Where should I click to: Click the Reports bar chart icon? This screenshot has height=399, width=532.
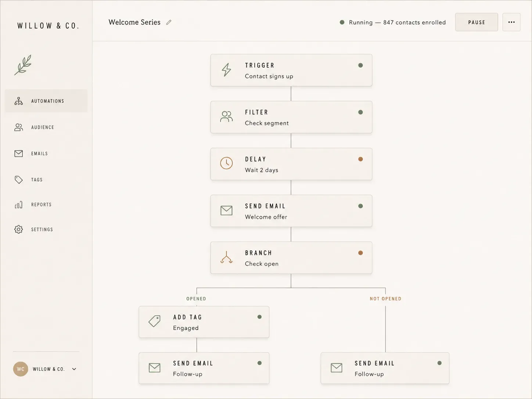tap(19, 205)
